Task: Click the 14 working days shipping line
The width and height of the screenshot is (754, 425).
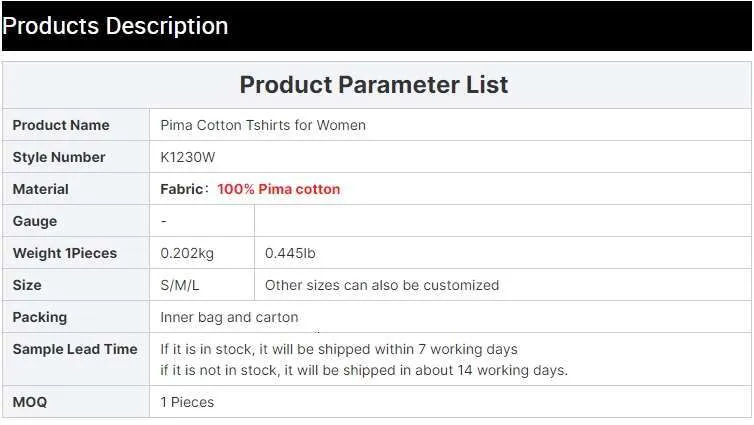Action: pos(364,370)
